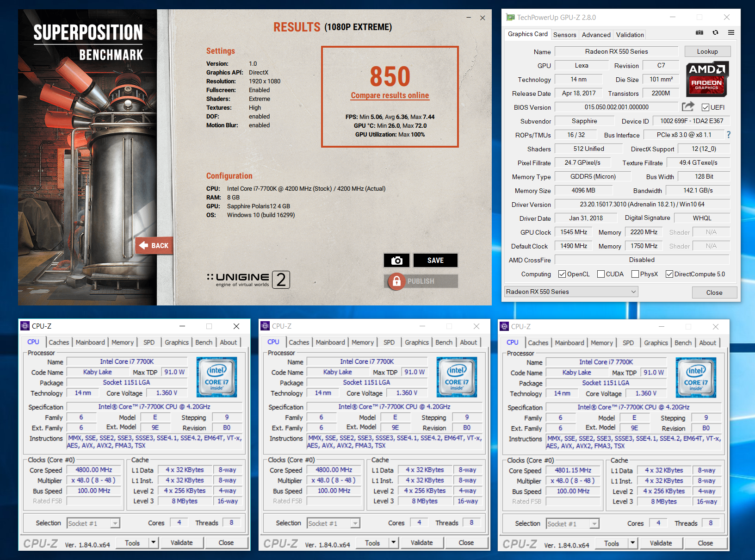Toggle the DirectCompute 5.0 checkbox
Image resolution: width=755 pixels, height=560 pixels.
(x=669, y=274)
